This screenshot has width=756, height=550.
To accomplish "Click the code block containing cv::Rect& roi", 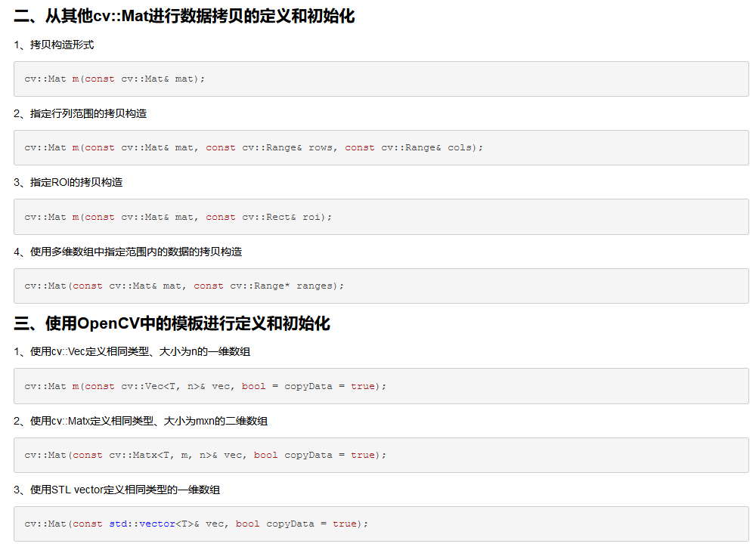I will 378,217.
